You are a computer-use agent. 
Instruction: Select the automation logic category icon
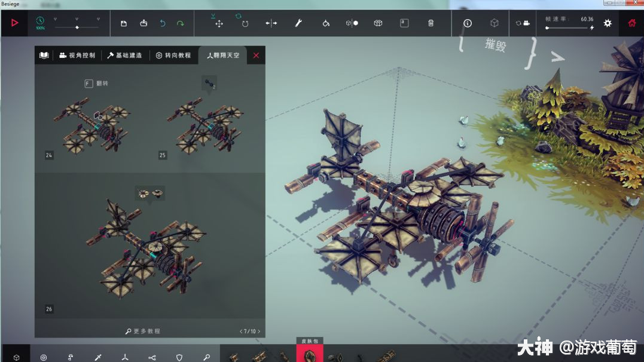152,357
